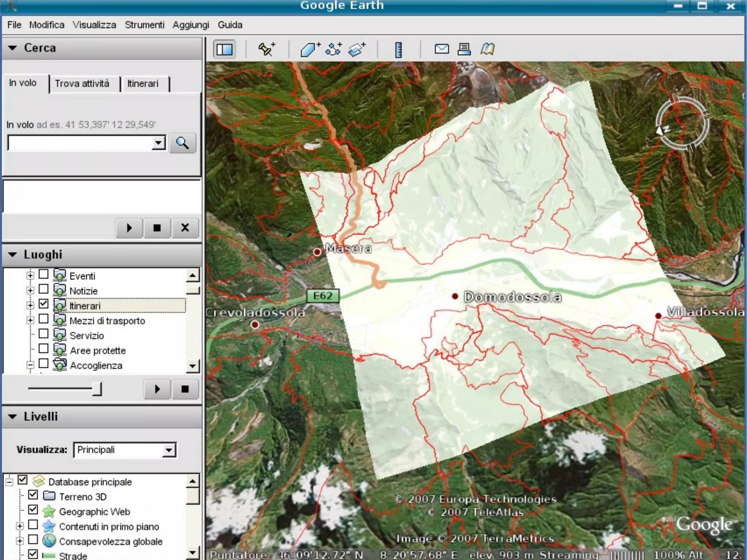This screenshot has height=560, width=747.
Task: Select the add polygon tool
Action: [310, 49]
